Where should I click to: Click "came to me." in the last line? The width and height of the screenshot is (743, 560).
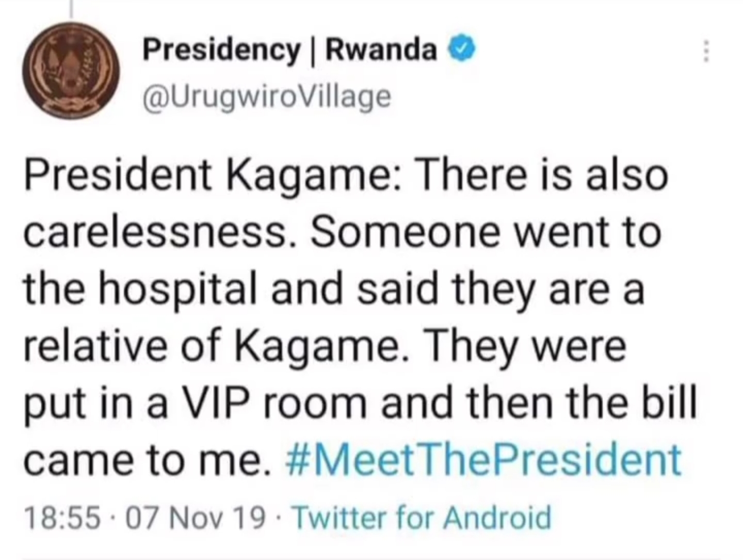[147, 460]
